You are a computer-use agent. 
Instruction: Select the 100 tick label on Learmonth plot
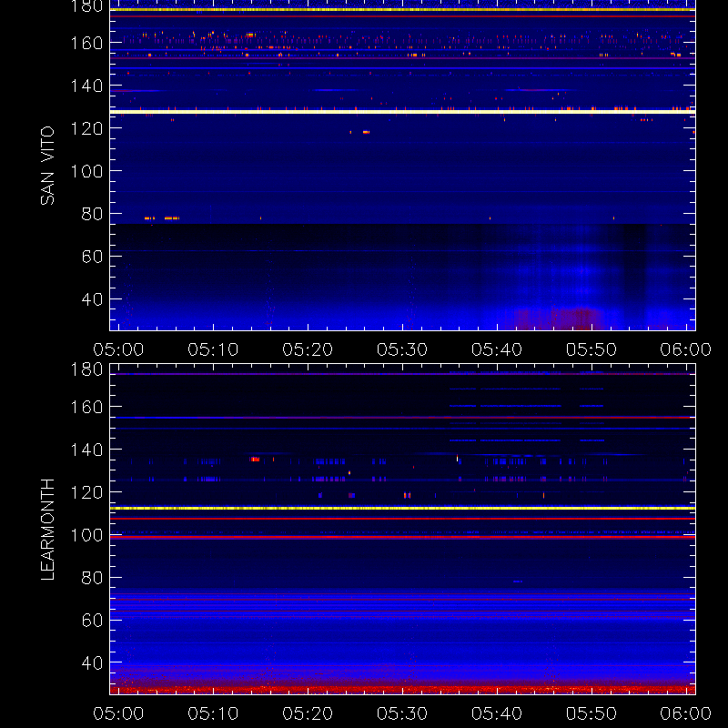click(x=86, y=535)
